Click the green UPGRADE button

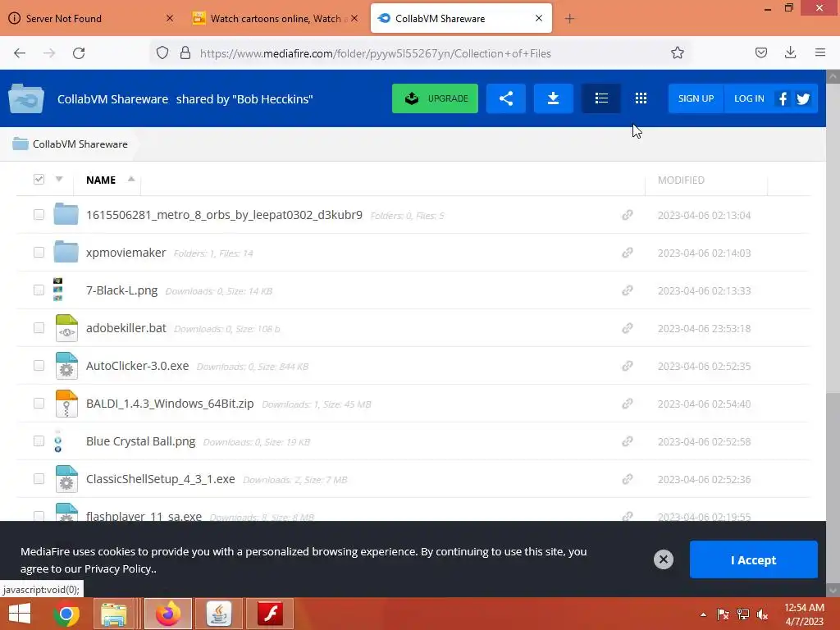tap(435, 98)
